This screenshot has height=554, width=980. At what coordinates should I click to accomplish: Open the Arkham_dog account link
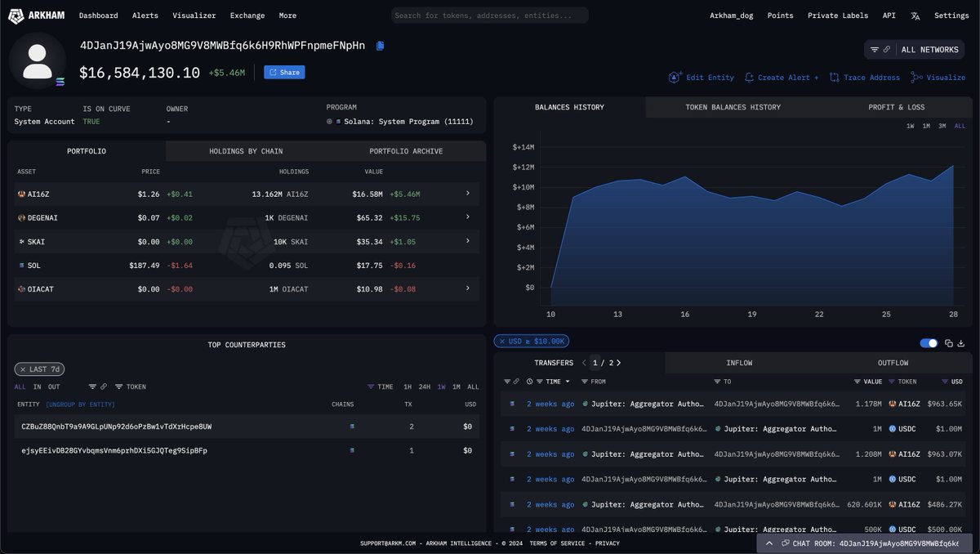(x=731, y=16)
